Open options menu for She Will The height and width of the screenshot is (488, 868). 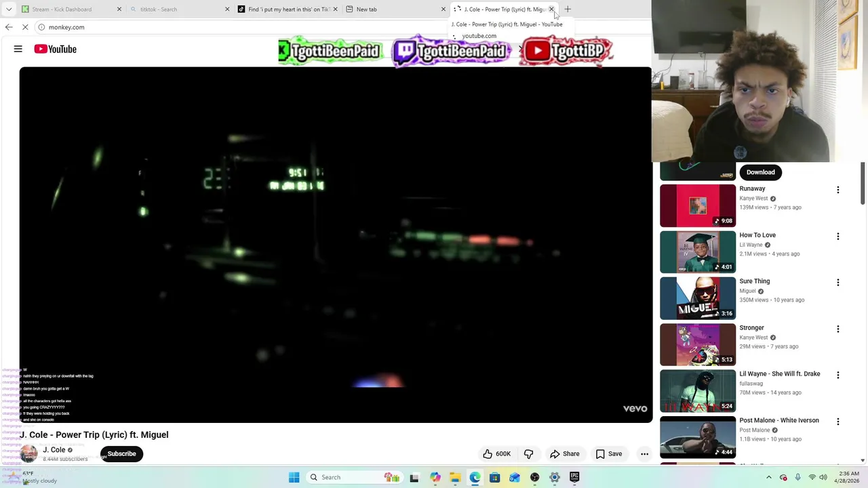pyautogui.click(x=838, y=375)
